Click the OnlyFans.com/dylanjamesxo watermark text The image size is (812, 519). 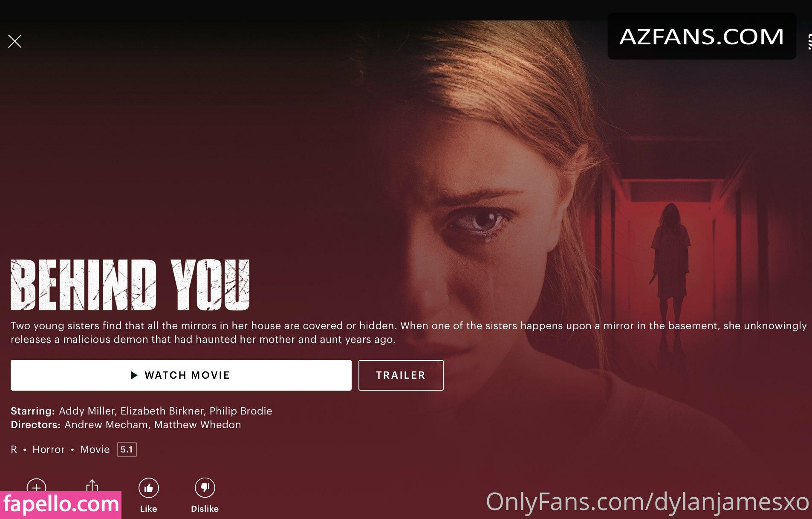[647, 502]
